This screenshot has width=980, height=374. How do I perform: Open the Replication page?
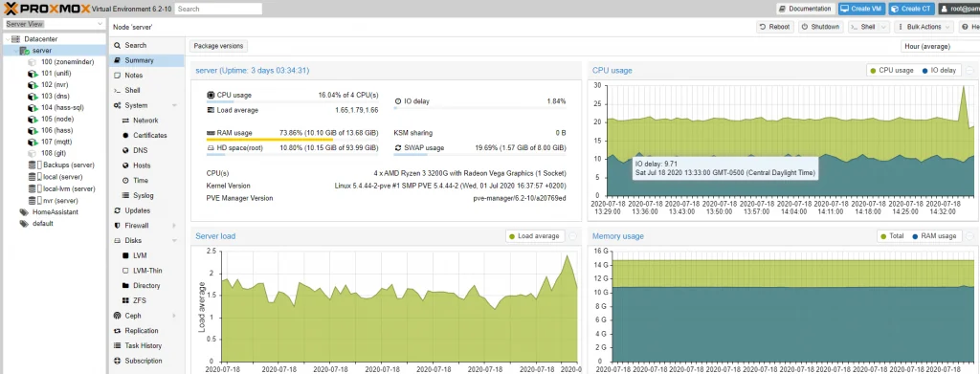coord(141,330)
